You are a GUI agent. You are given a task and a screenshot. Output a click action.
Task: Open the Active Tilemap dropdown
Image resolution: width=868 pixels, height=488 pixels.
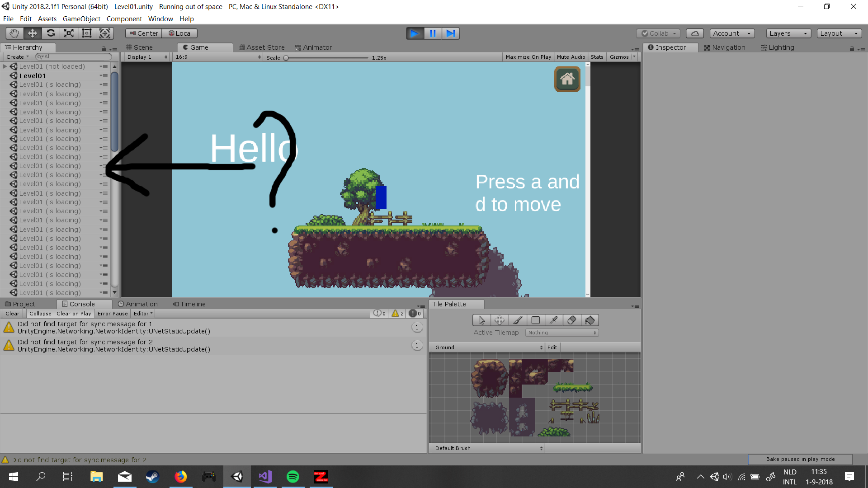point(562,333)
